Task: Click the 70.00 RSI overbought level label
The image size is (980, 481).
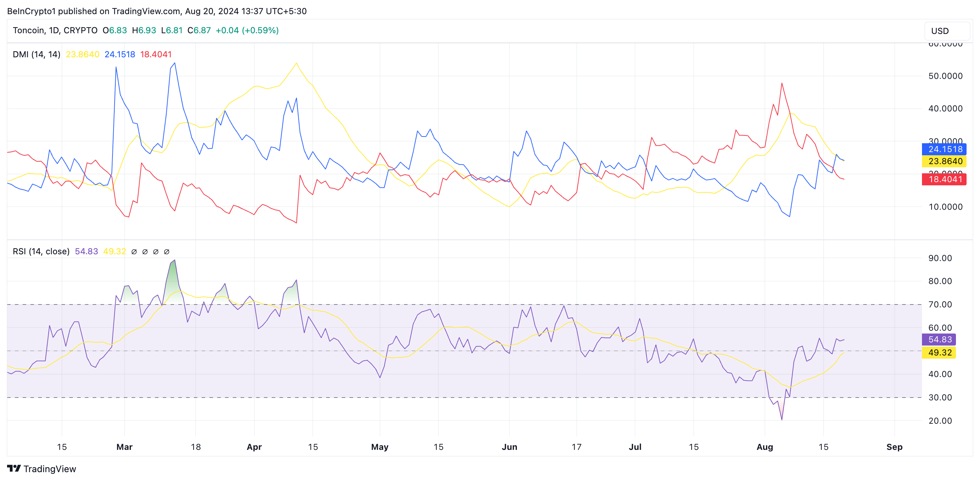Action: pyautogui.click(x=940, y=304)
